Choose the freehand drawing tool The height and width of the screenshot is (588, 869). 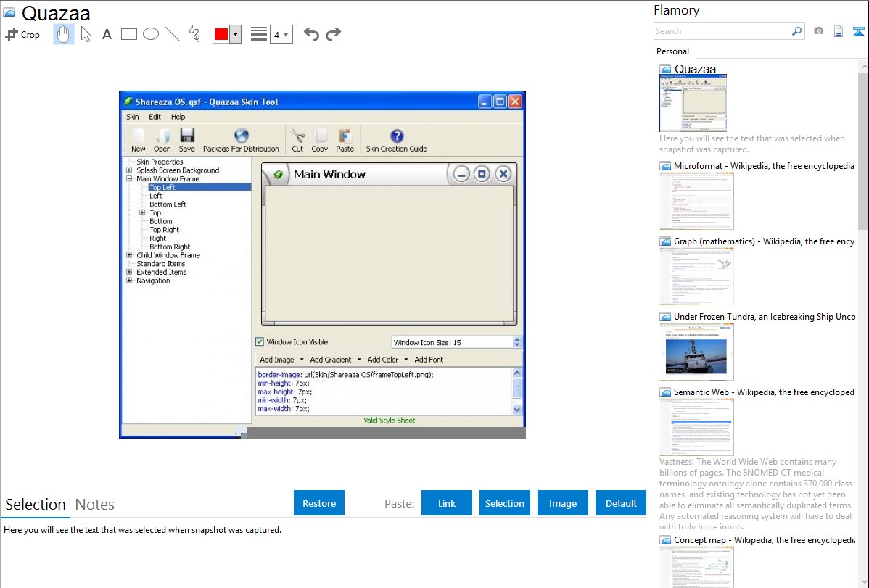click(x=194, y=34)
